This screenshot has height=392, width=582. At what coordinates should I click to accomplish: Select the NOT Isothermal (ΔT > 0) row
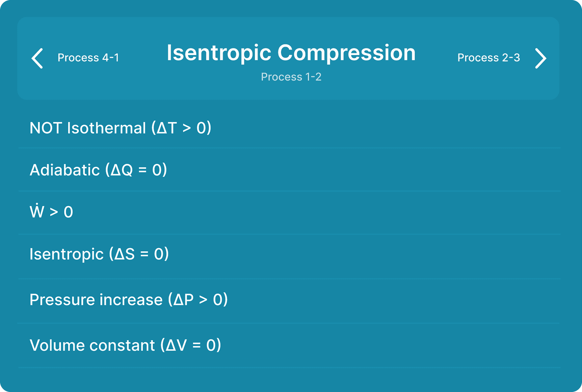[x=289, y=128]
